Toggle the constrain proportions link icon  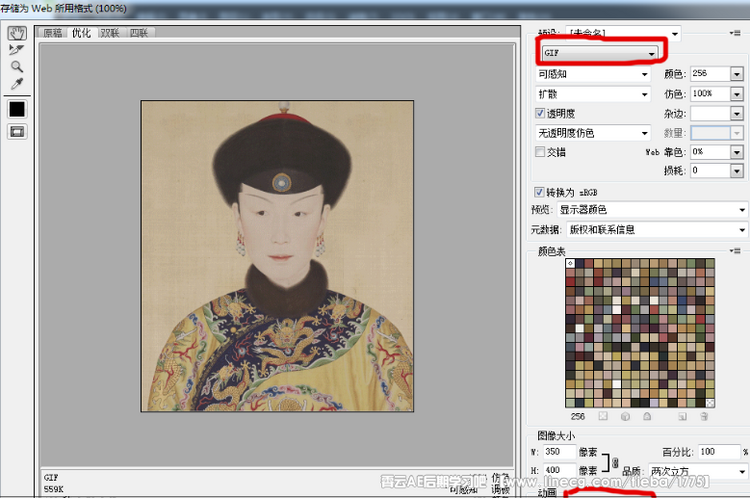[615, 462]
